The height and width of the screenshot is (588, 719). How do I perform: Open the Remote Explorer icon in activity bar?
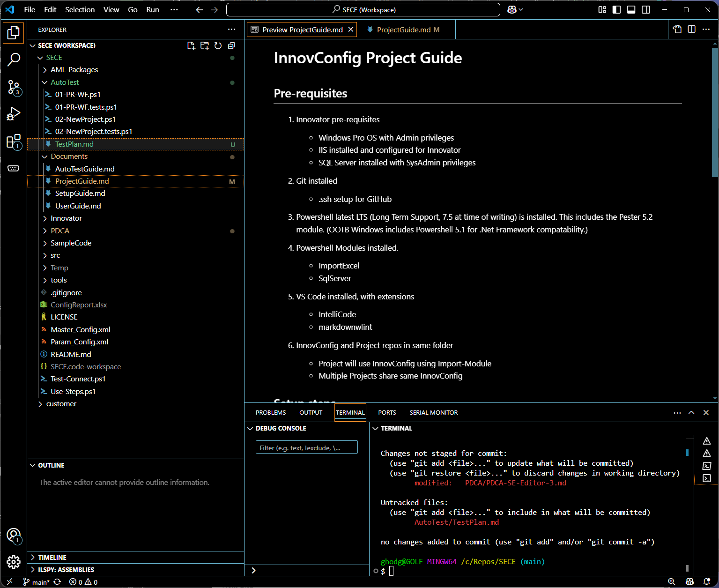point(14,168)
